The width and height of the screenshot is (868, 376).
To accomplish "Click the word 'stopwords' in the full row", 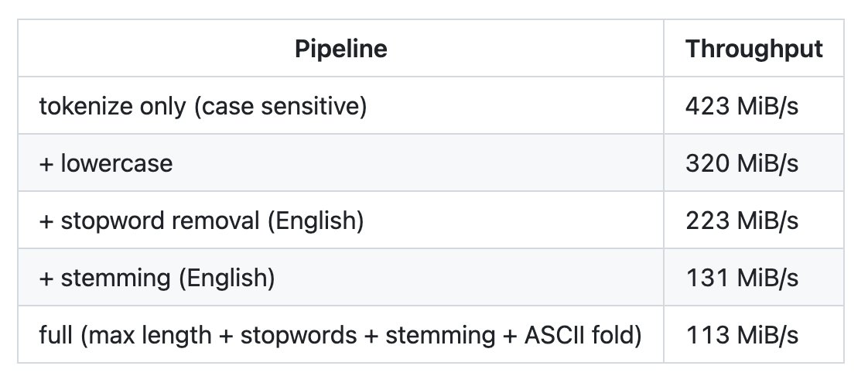I will coord(299,335).
